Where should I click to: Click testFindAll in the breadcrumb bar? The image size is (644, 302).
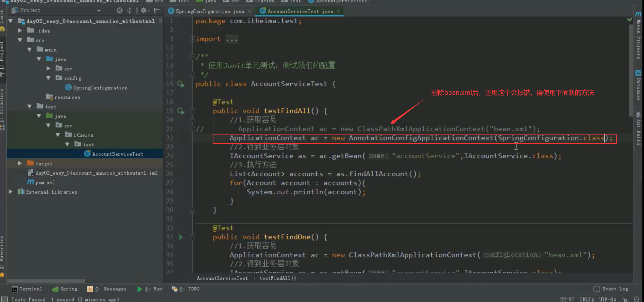pyautogui.click(x=277, y=278)
